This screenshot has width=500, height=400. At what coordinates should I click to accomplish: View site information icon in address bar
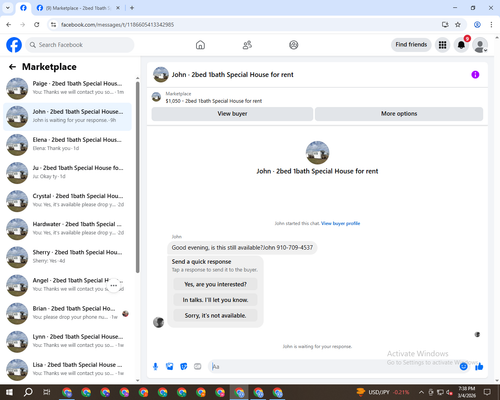point(53,25)
